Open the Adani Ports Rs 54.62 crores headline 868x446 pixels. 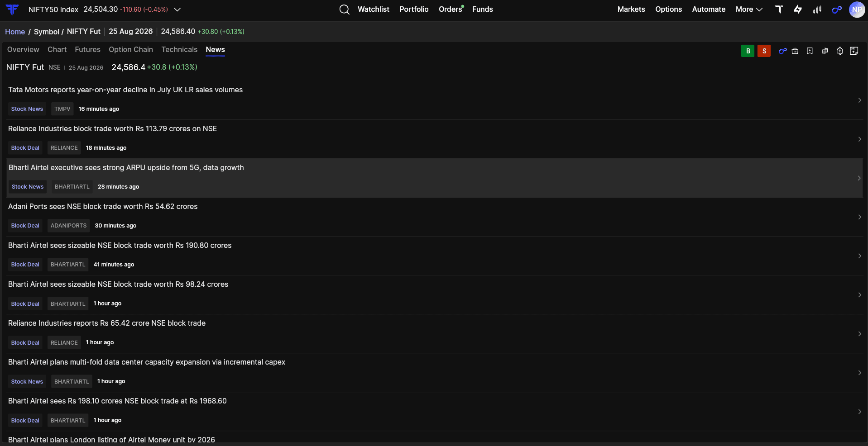[x=103, y=207]
